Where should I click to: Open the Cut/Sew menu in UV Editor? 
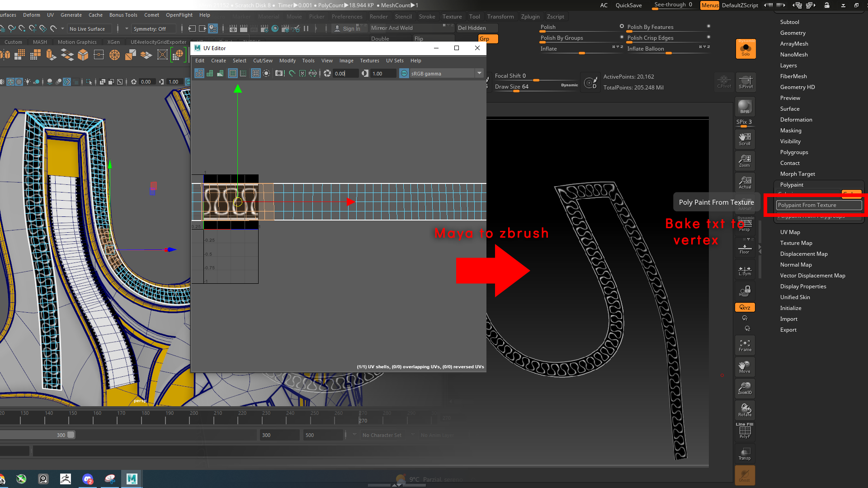click(x=263, y=61)
